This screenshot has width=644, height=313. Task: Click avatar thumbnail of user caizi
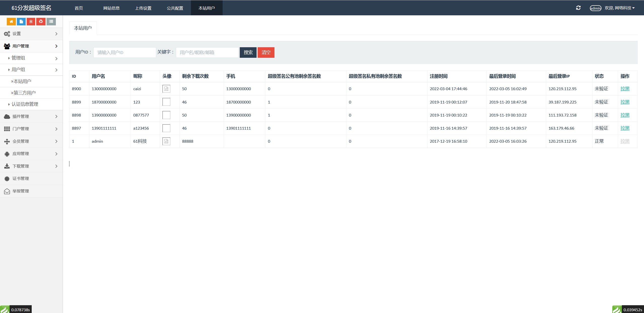166,89
